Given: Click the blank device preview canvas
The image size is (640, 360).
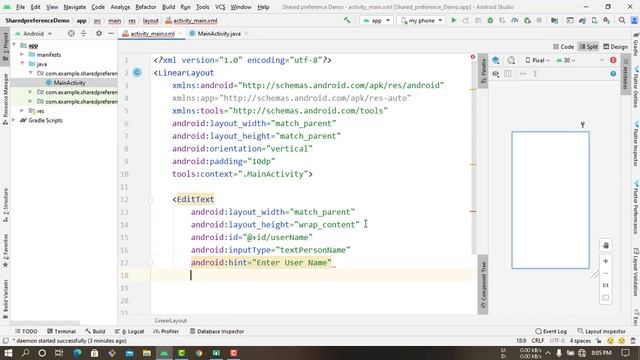Looking at the screenshot, I should 550,200.
